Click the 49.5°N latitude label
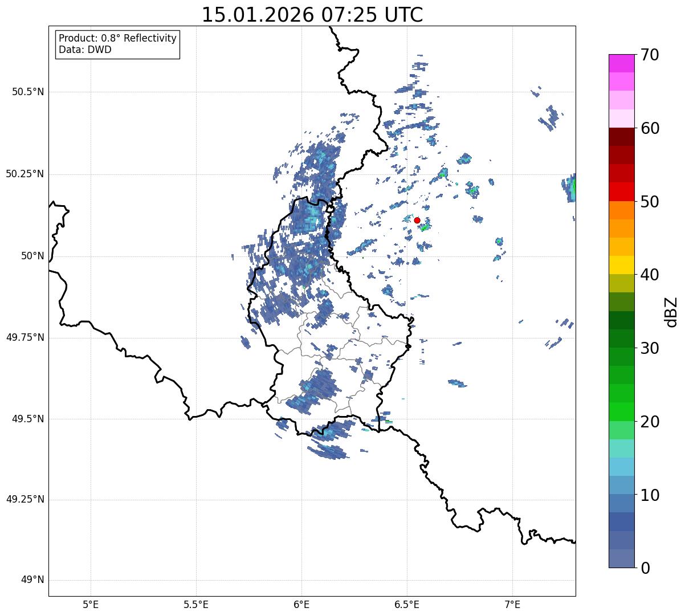The height and width of the screenshot is (616, 685). pyautogui.click(x=28, y=419)
